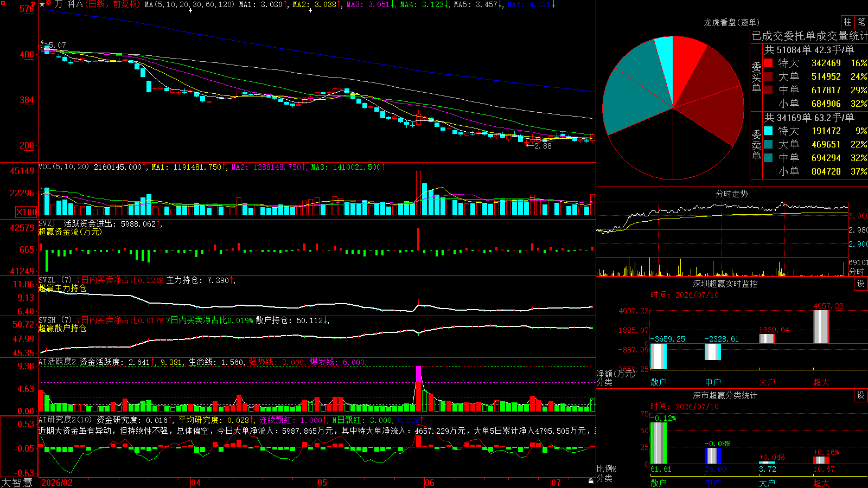Screen dimensions: 868x488
Task: Click the cyan 特大 sell-order legend swatch
Action: (x=768, y=131)
